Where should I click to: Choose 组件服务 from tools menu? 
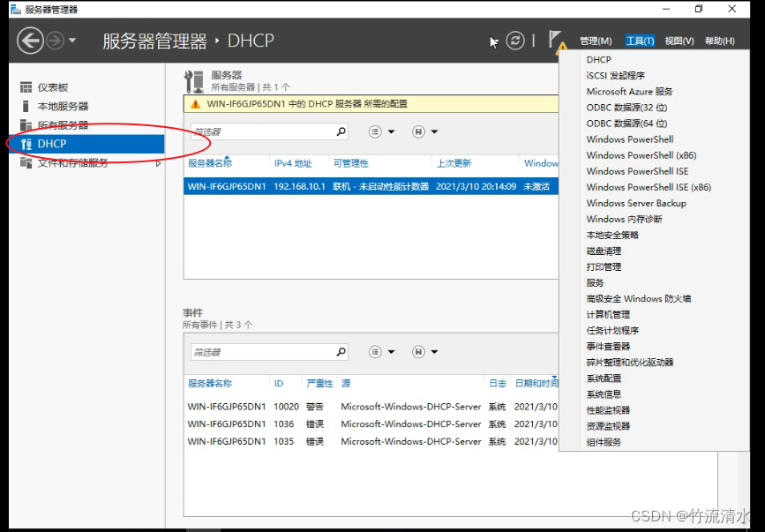(x=604, y=442)
